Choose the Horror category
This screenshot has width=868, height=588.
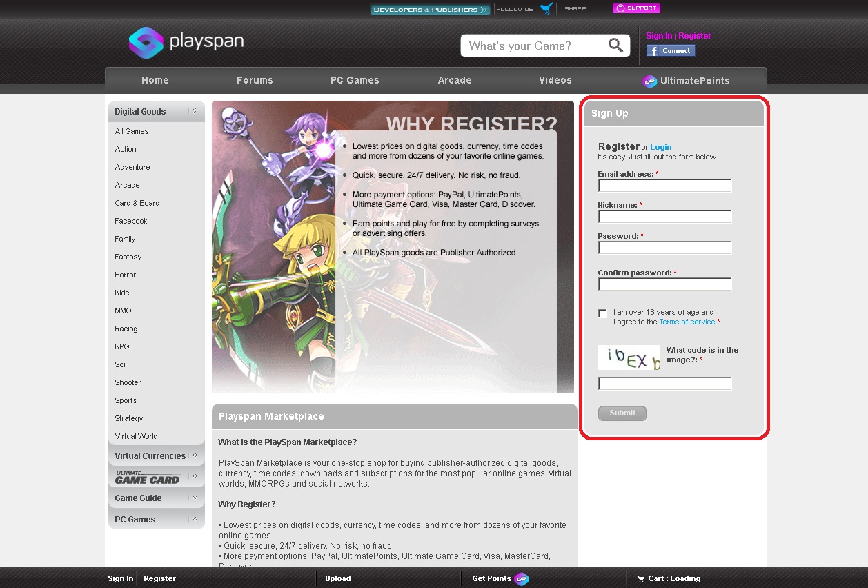coord(126,275)
